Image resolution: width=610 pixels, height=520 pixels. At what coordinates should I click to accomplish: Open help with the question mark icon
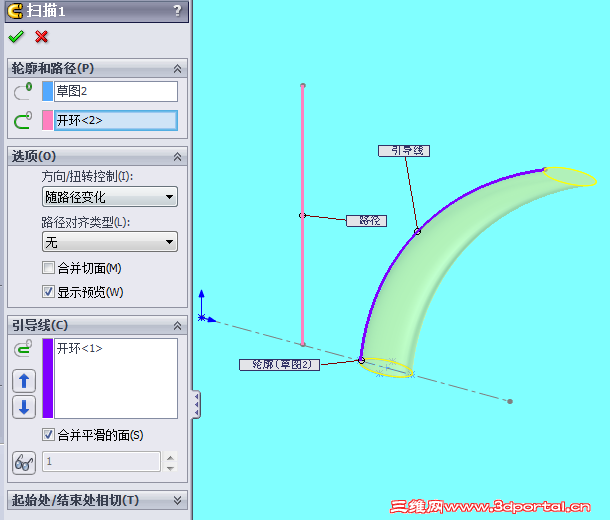pyautogui.click(x=177, y=11)
